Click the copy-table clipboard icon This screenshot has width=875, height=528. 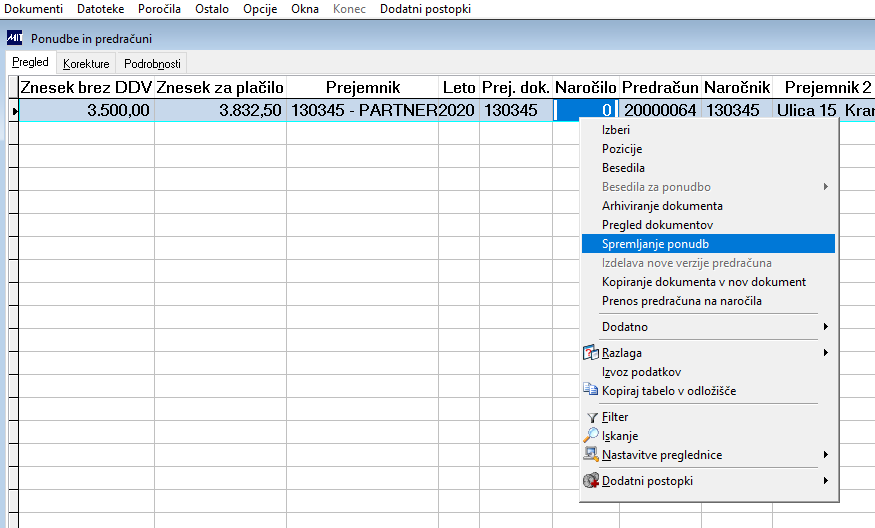(590, 389)
